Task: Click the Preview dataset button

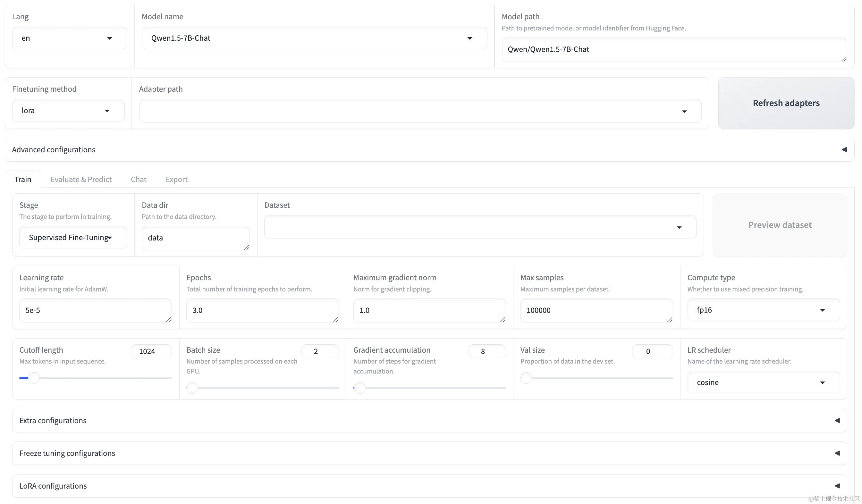Action: [780, 225]
